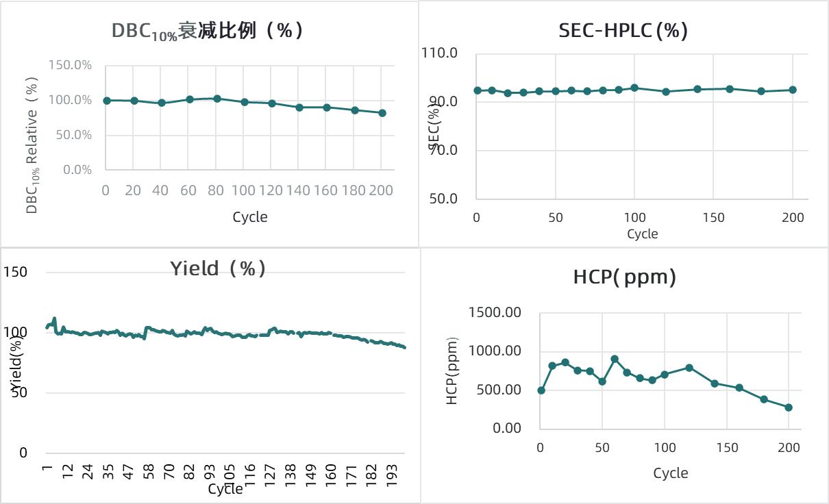This screenshot has width=829, height=504.
Task: Select the DBC10% Relative (%) vertical axis title
Action: click(32, 145)
